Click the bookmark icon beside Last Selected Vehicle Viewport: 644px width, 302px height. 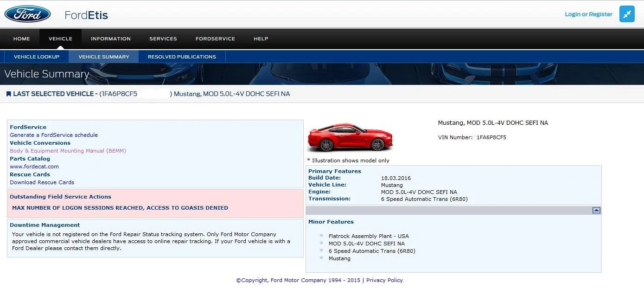point(8,94)
